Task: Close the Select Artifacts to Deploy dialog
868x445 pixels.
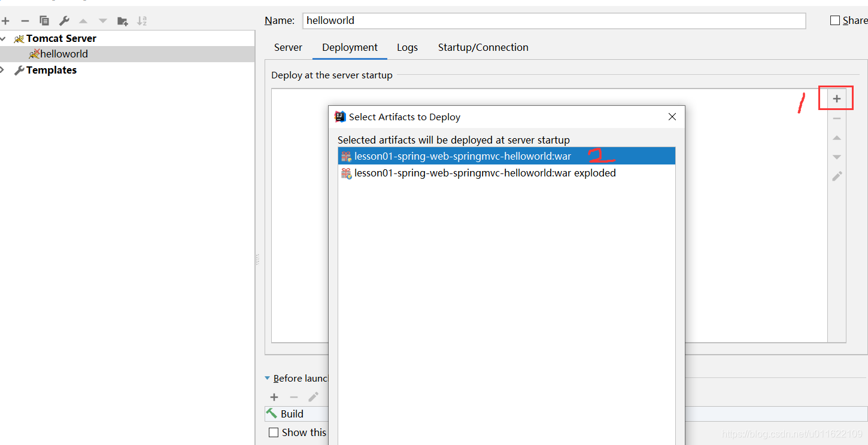Action: (x=672, y=117)
